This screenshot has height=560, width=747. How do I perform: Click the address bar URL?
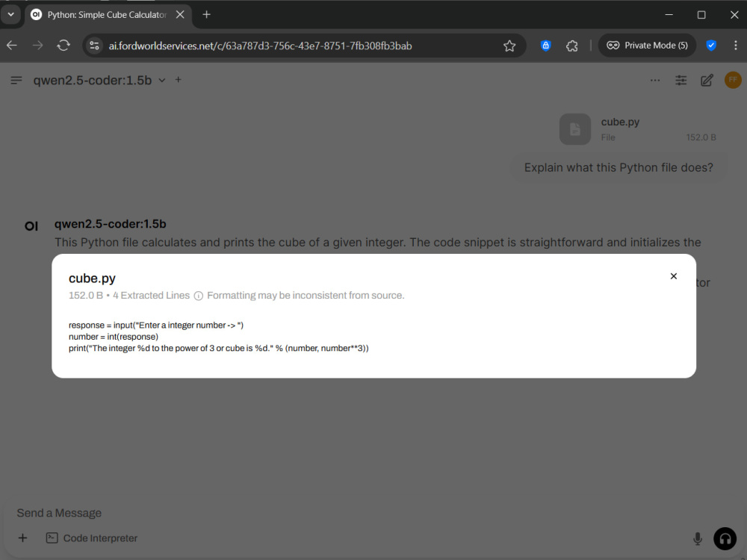coord(260,46)
